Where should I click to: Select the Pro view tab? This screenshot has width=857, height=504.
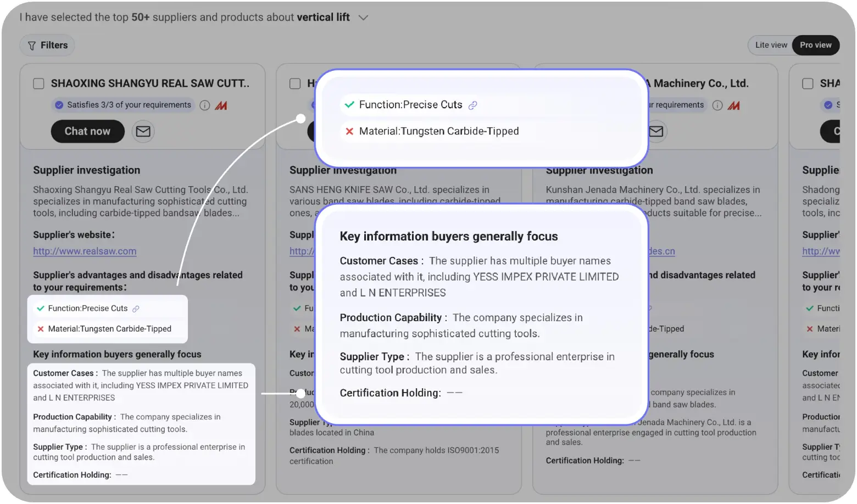tap(815, 45)
